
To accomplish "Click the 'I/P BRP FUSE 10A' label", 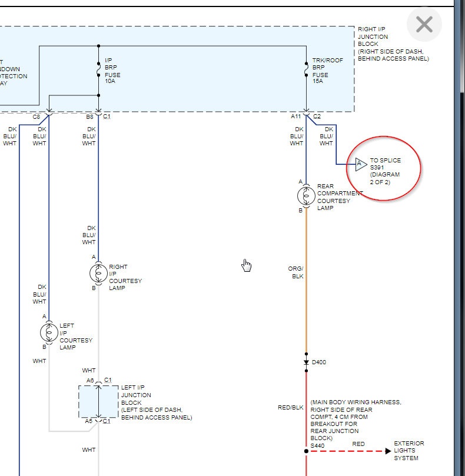I will pos(112,71).
